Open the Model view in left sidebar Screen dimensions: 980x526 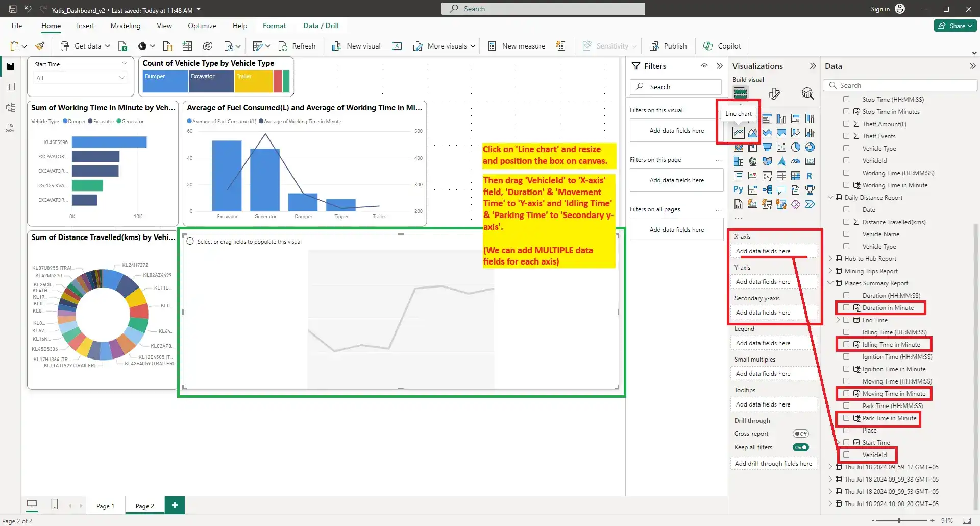10,107
